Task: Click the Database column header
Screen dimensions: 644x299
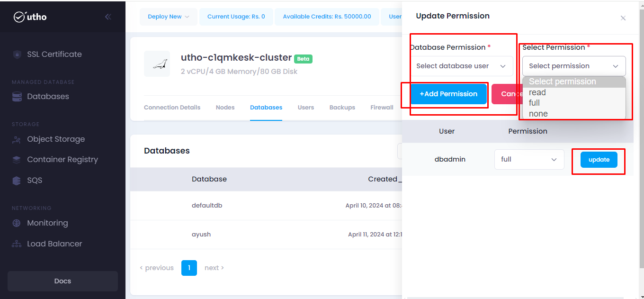Action: 209,179
